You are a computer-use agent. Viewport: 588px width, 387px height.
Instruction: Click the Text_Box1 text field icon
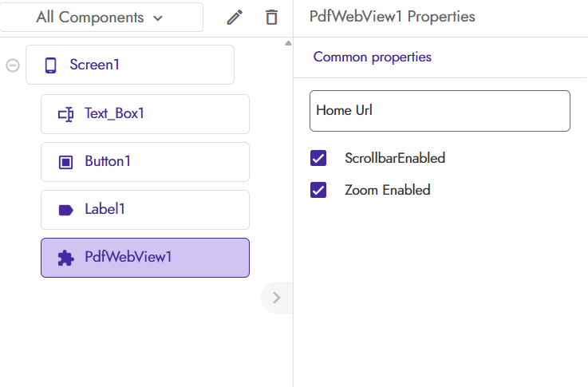65,114
